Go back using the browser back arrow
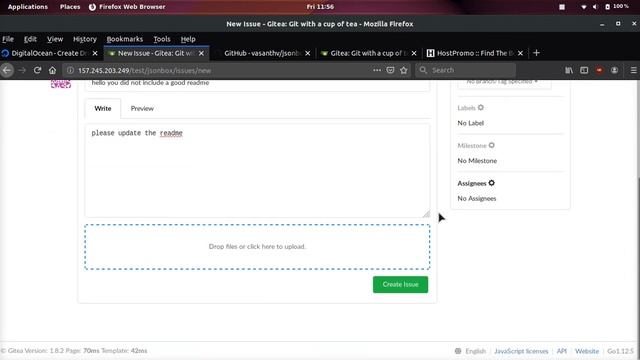Screen dimensions: 640x360 click(x=7, y=70)
